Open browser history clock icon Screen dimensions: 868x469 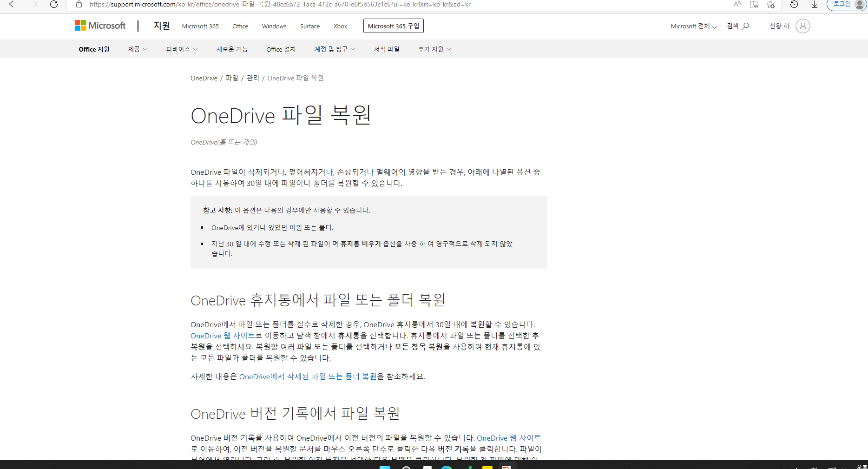[x=794, y=4]
